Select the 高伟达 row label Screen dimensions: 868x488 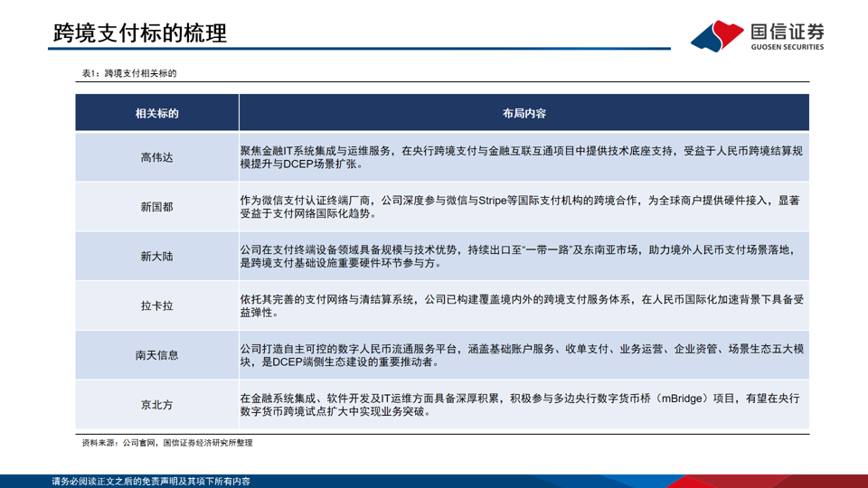pos(157,157)
